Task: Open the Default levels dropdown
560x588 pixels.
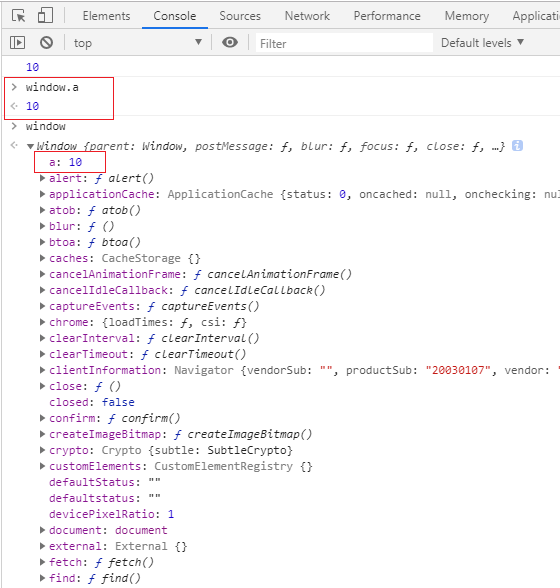Action: 482,43
